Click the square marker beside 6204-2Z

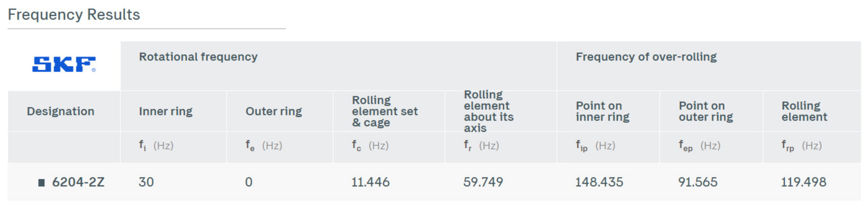tap(41, 183)
